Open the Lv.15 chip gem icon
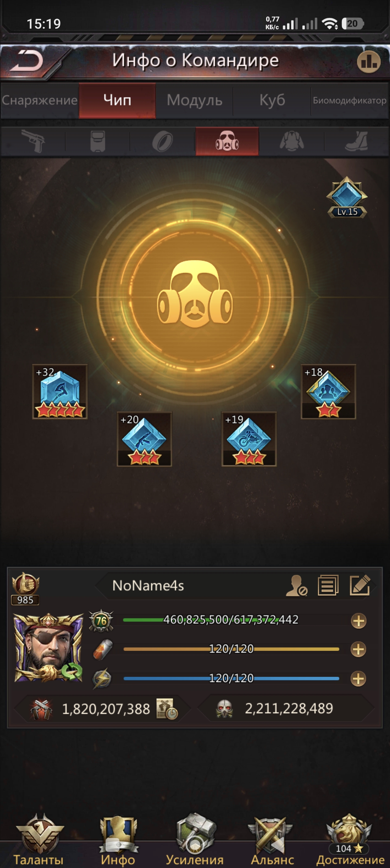Screen dimensions: 390x868 (347, 197)
